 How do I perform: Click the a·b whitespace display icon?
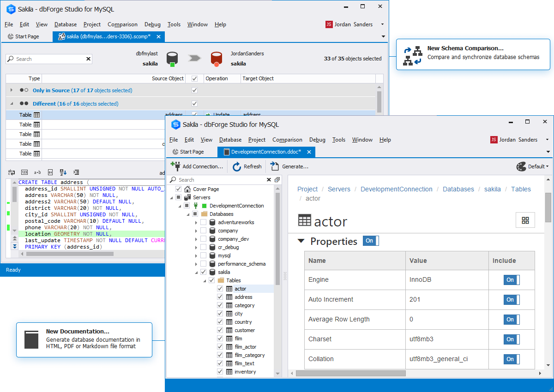(37, 172)
